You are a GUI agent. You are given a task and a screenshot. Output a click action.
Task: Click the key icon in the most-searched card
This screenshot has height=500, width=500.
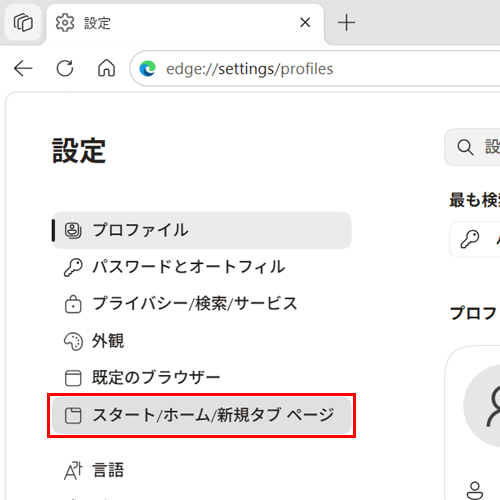point(470,239)
